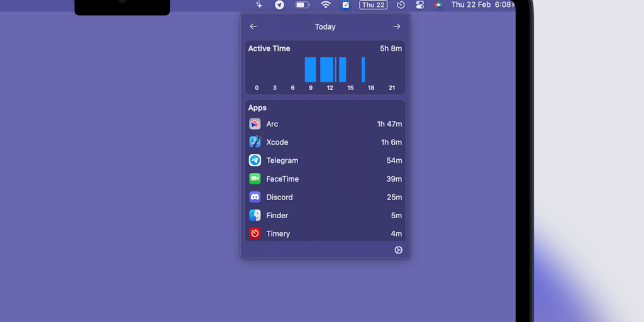Click the Timery app icon
The width and height of the screenshot is (644, 322).
pos(255,234)
